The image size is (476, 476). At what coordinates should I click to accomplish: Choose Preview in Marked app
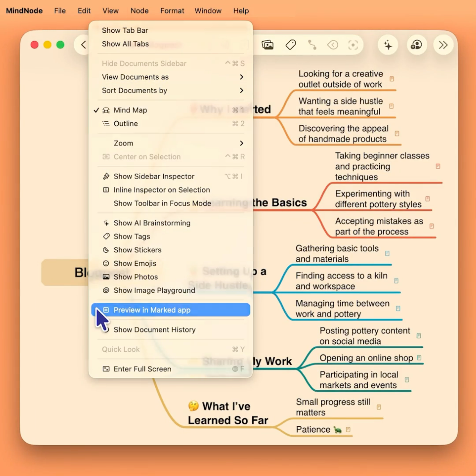(x=170, y=310)
